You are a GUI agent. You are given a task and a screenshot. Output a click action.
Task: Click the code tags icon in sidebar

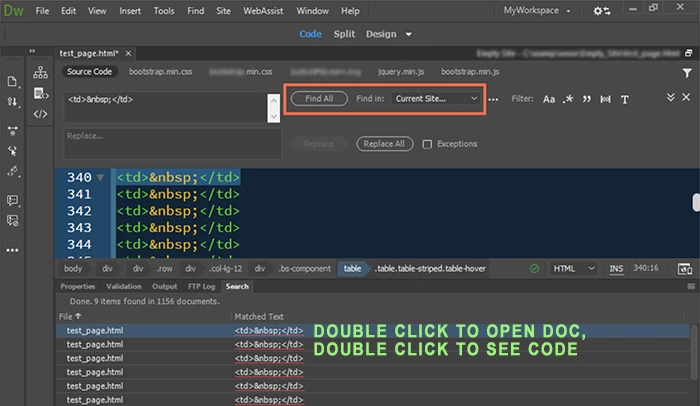[x=40, y=114]
